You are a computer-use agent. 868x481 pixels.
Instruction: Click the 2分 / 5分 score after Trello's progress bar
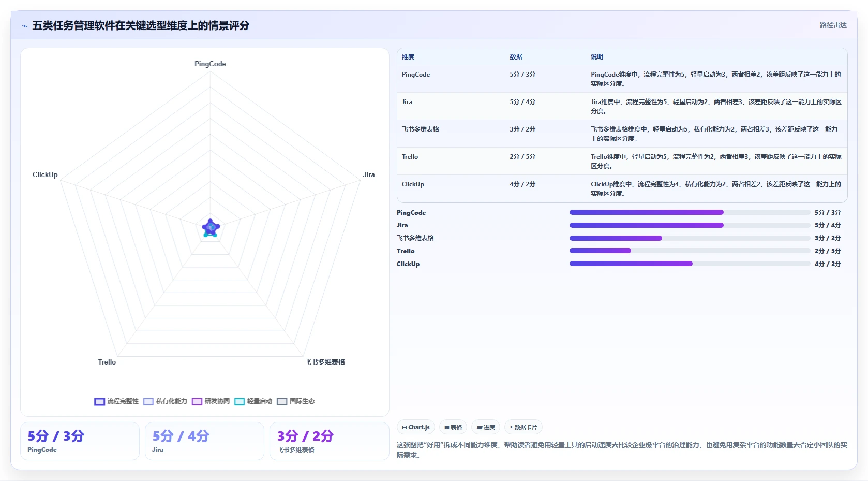828,251
